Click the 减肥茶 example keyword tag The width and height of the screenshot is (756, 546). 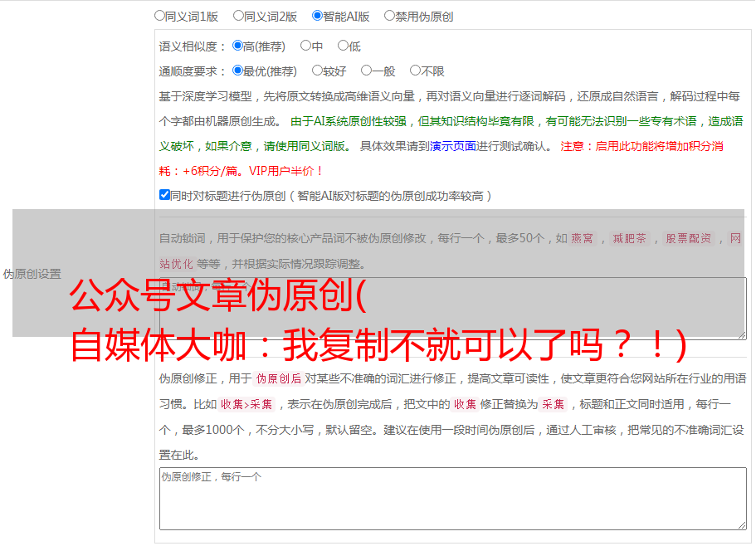[630, 238]
